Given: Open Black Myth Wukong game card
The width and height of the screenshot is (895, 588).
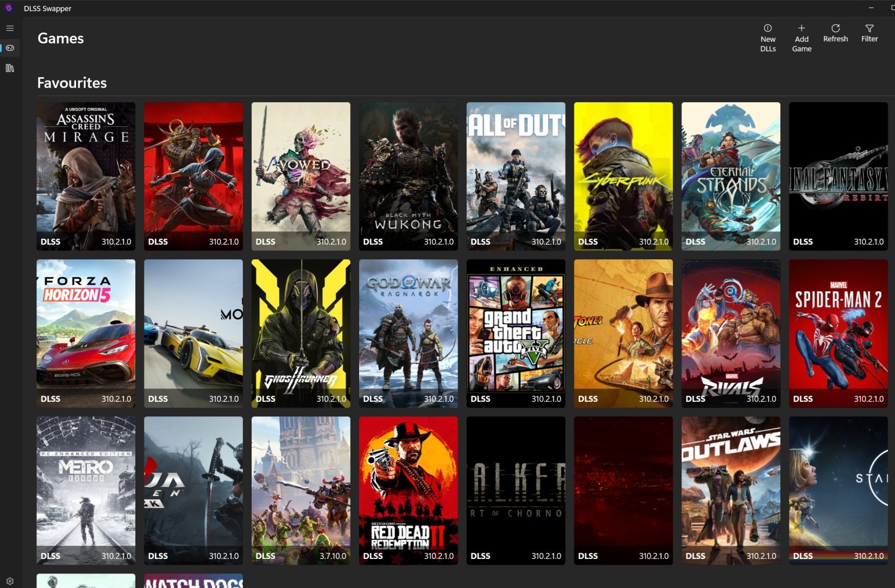Looking at the screenshot, I should click(408, 176).
